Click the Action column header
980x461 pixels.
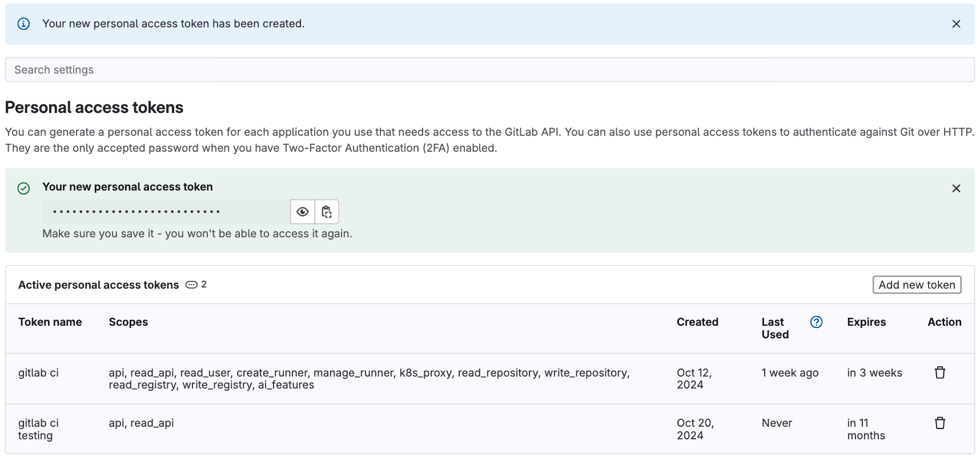point(944,322)
